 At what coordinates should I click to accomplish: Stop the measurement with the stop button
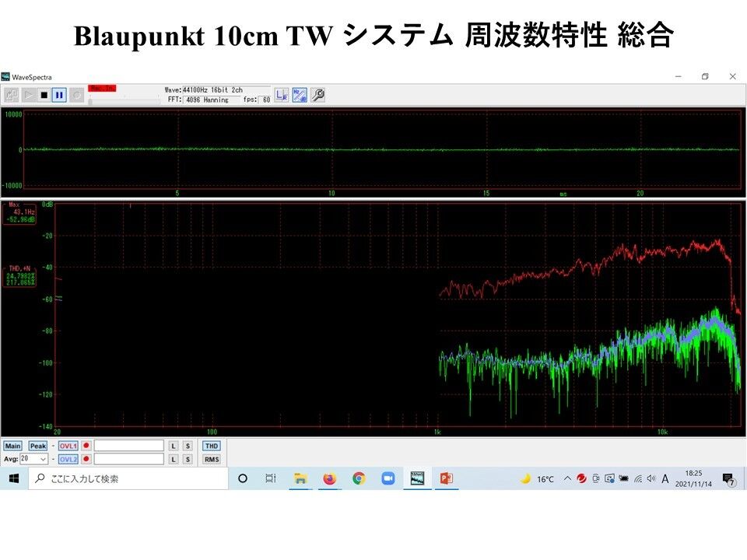[x=44, y=95]
